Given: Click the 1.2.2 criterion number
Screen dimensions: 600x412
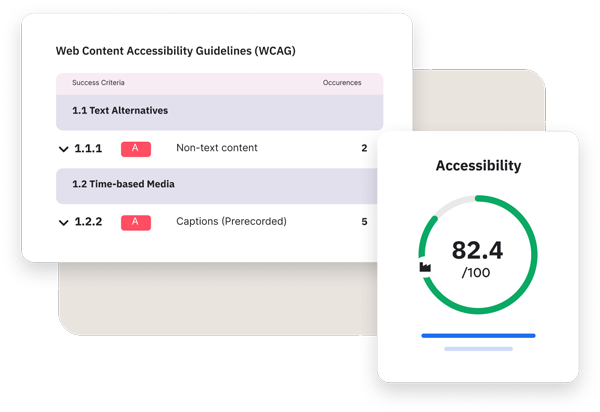Looking at the screenshot, I should [88, 222].
